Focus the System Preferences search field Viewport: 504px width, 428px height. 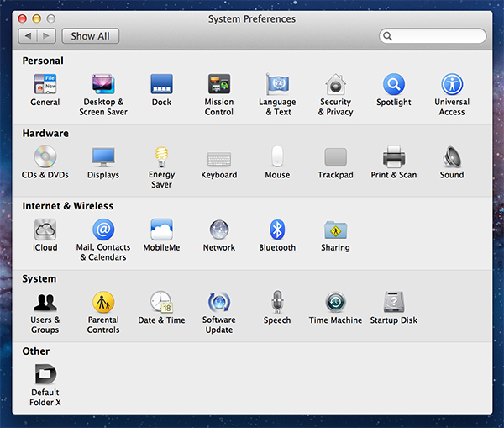433,36
